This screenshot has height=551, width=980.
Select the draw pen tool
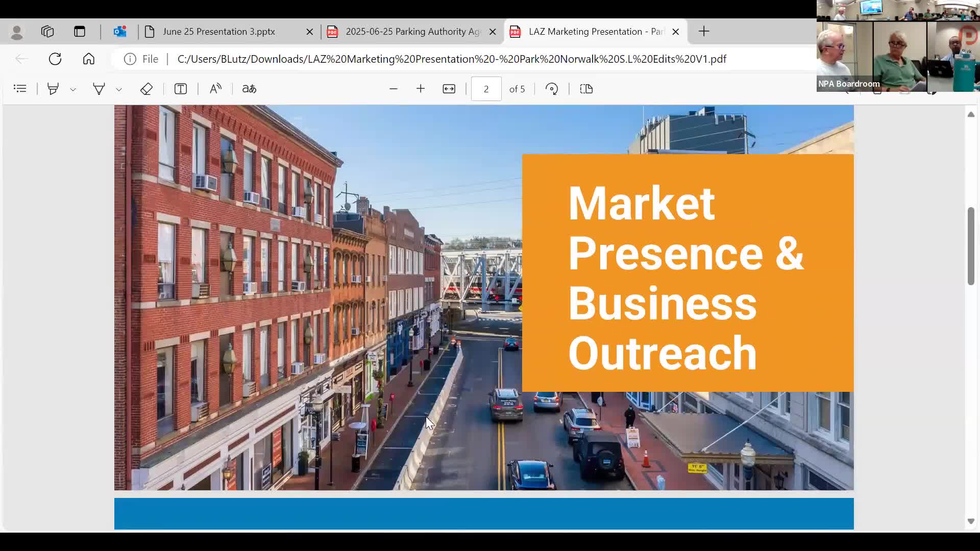pyautogui.click(x=99, y=89)
